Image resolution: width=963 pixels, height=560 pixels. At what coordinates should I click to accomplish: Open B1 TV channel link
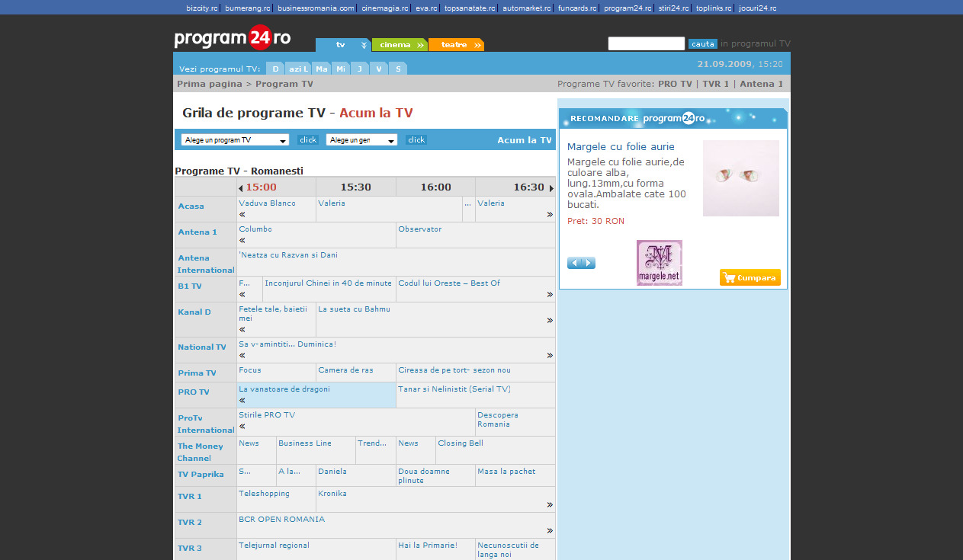click(x=190, y=286)
